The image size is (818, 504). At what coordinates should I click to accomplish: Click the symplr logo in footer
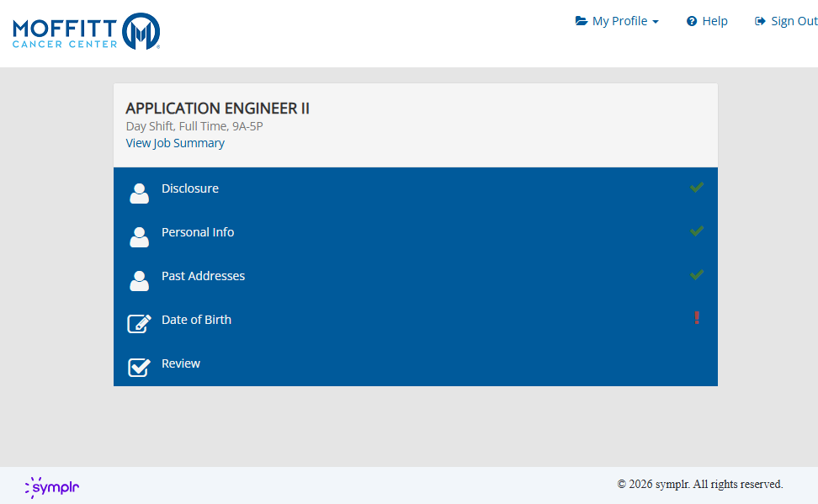coord(52,487)
